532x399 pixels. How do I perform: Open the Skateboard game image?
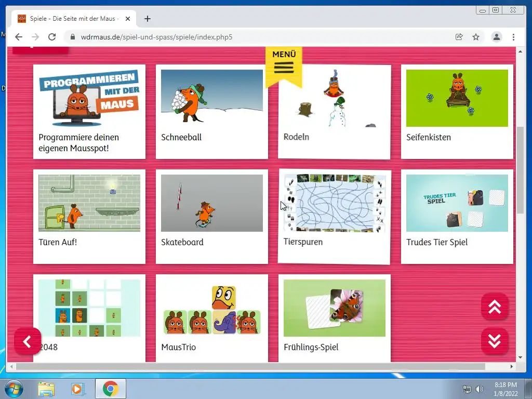coord(212,203)
